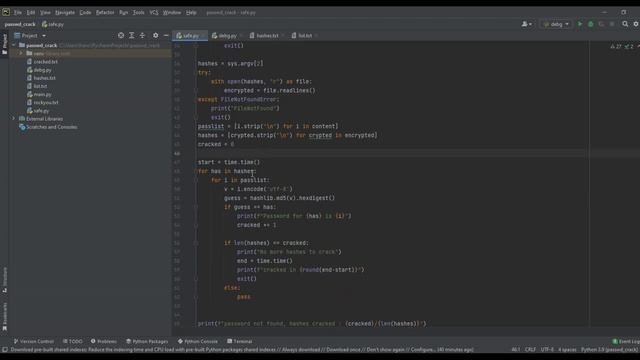The image size is (640, 360).
Task: Click passwd_crack breadcrumb in navigation bar
Action: [20, 24]
